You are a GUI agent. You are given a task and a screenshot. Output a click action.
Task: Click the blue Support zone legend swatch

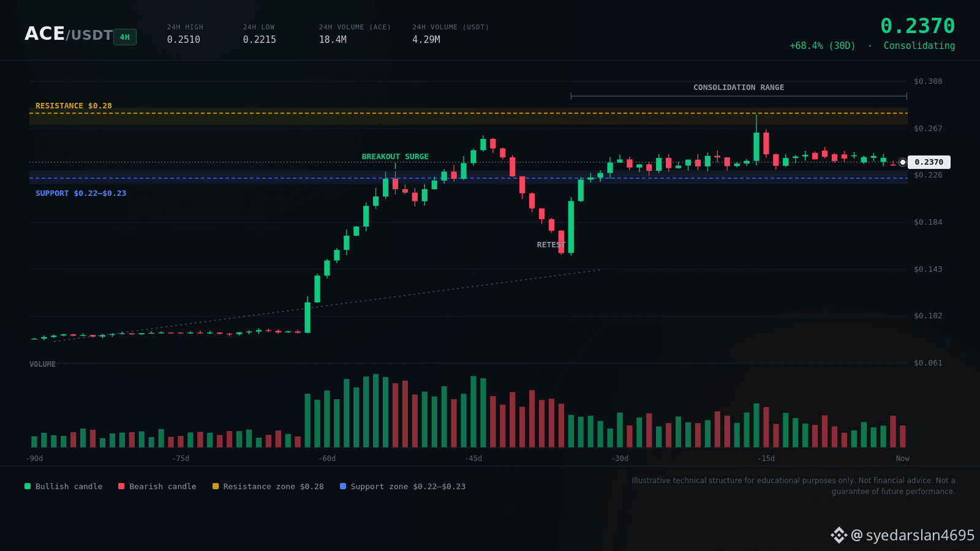click(x=343, y=487)
